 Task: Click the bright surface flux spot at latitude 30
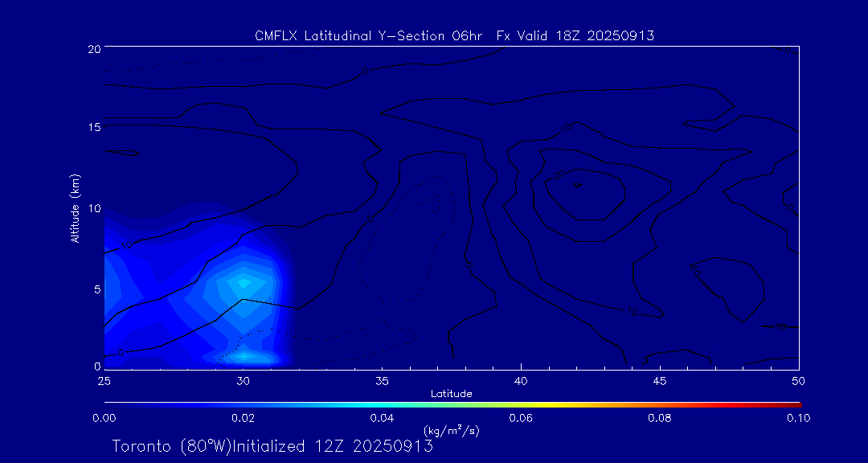click(x=245, y=355)
